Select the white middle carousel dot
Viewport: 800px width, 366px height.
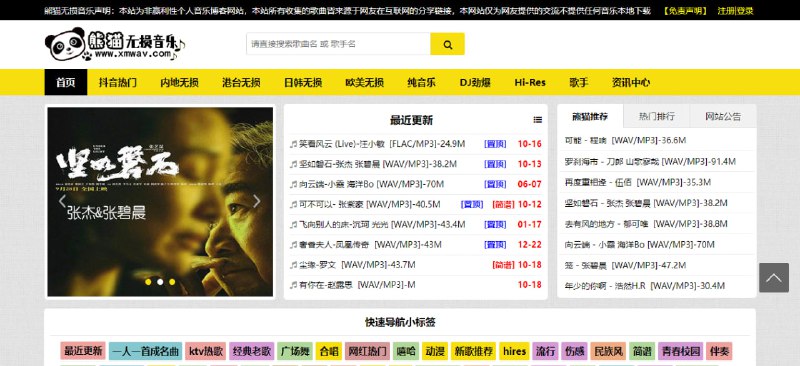point(160,282)
